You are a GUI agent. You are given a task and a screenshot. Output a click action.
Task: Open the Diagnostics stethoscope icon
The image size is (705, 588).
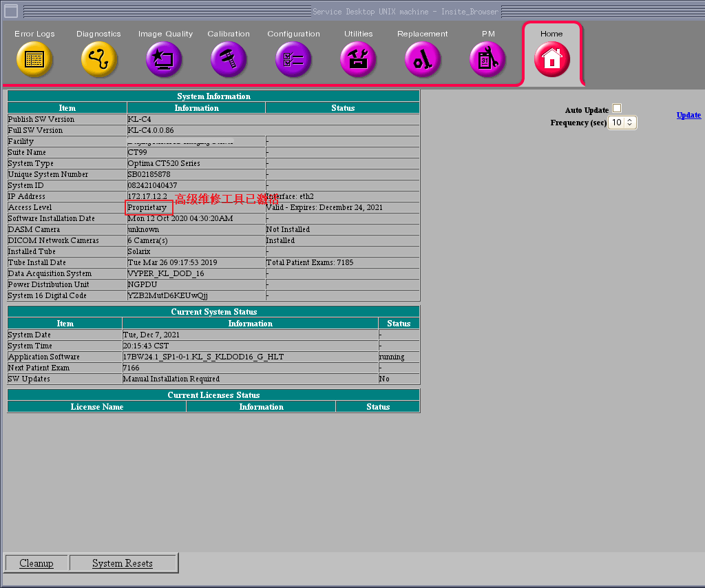pos(99,60)
